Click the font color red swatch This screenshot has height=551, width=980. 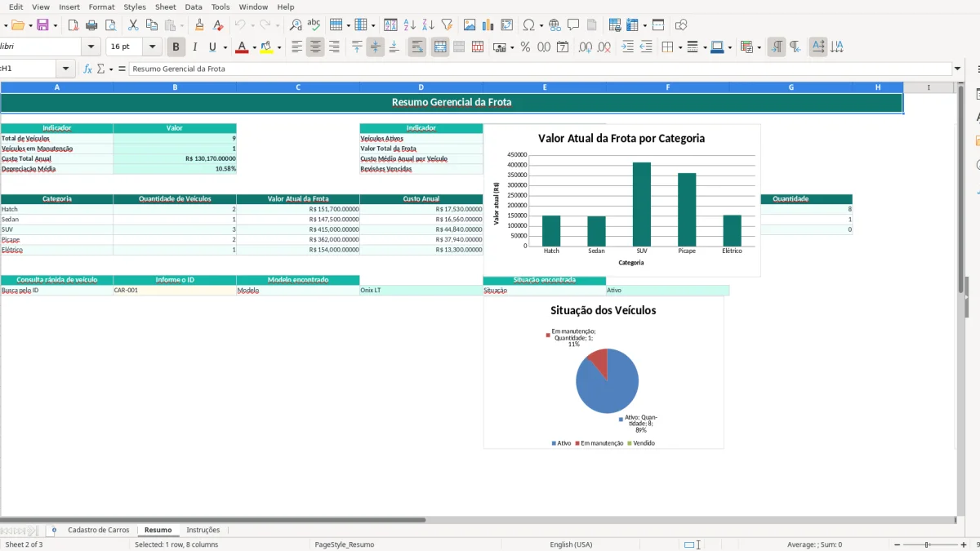pos(242,47)
